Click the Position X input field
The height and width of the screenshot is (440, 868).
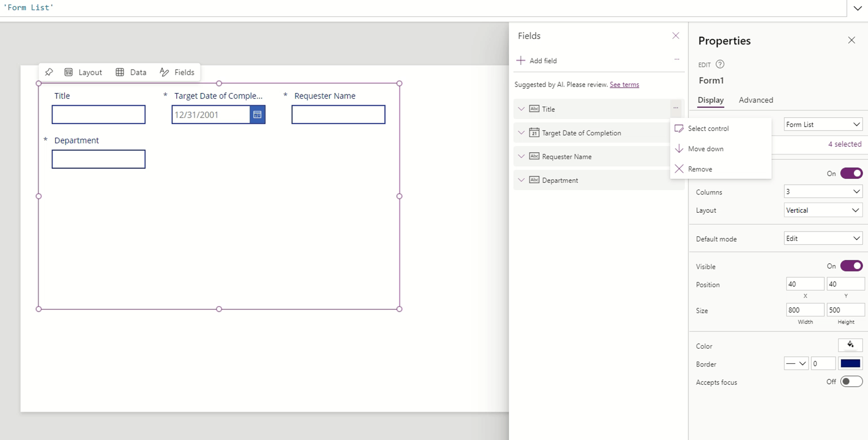(805, 284)
